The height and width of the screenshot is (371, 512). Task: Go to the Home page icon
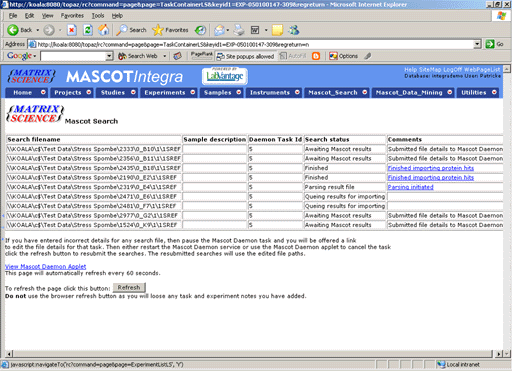coord(103,30)
